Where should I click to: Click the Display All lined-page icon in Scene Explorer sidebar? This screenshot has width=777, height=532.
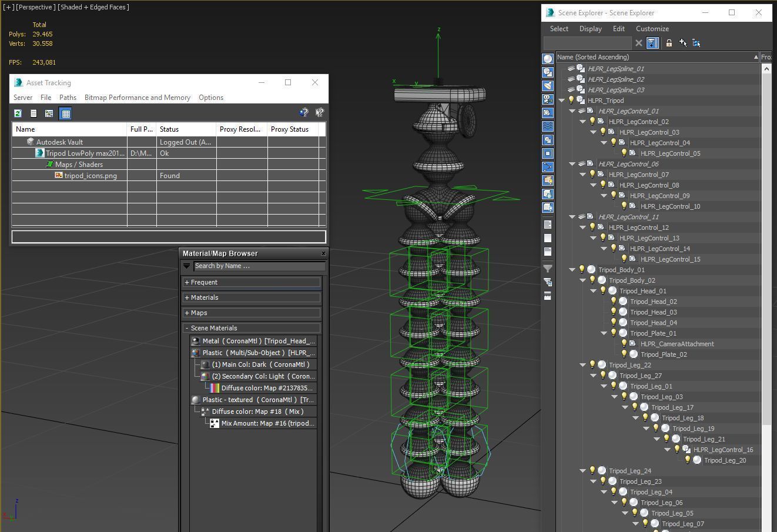548,225
